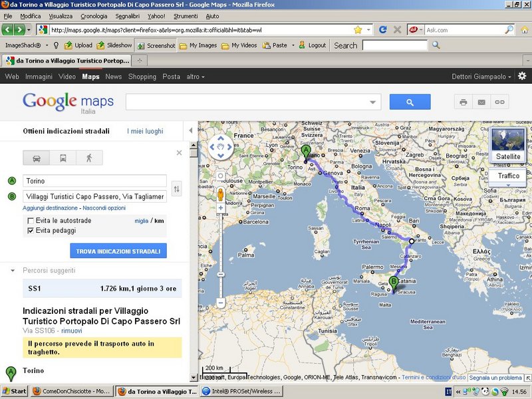Email the map with envelope icon
Viewport: 532px width, 399px height.
[x=481, y=102]
